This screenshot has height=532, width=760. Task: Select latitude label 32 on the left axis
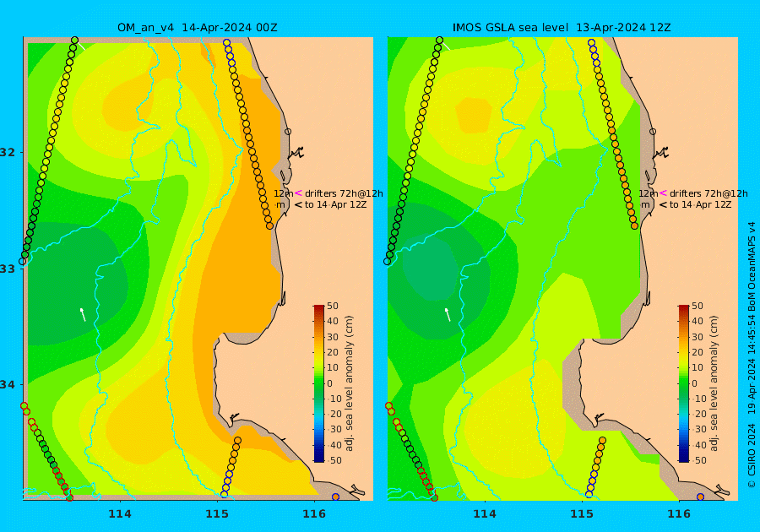(8, 152)
